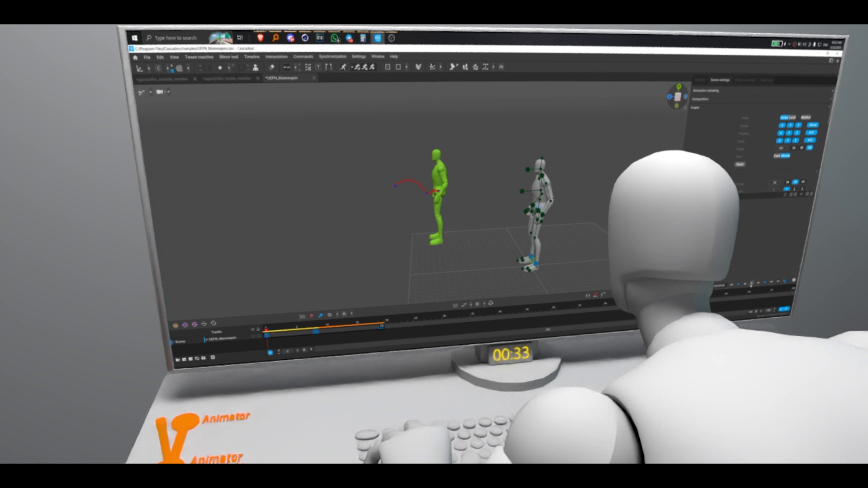Open Task View on the taskbar
Viewport: 868px width, 488px height.
[240, 38]
